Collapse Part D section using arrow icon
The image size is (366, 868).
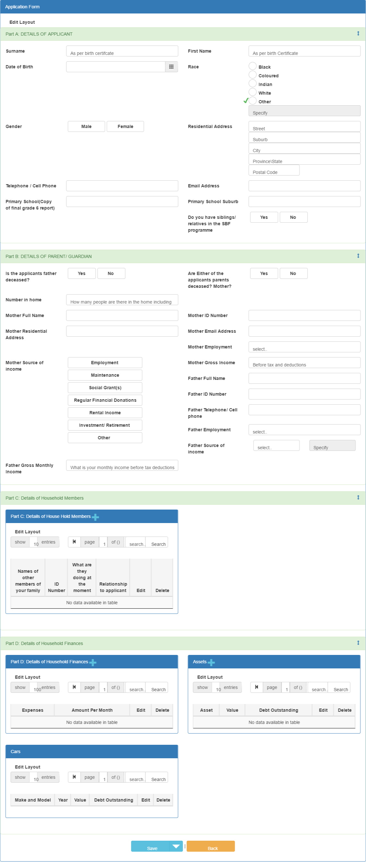point(358,642)
